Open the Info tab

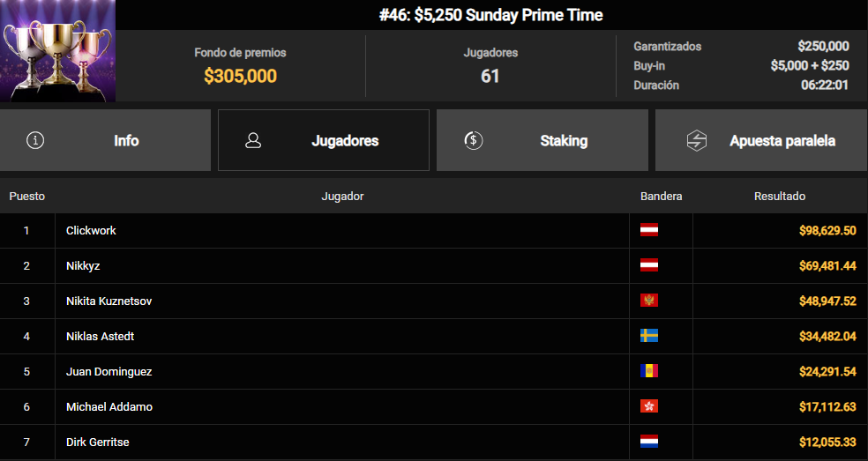pos(105,140)
